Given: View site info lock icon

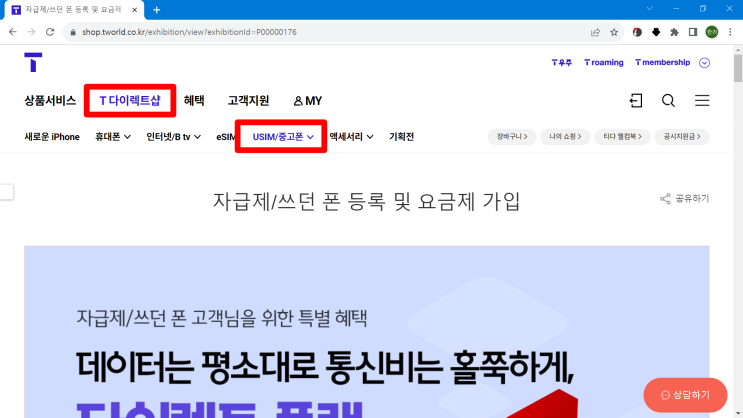Looking at the screenshot, I should pyautogui.click(x=73, y=32).
